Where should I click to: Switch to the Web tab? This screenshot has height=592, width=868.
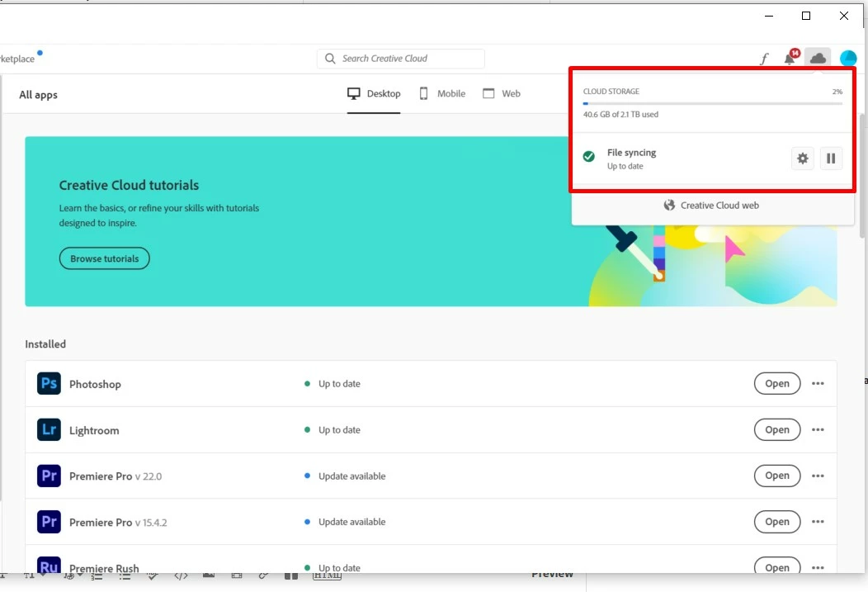(502, 93)
